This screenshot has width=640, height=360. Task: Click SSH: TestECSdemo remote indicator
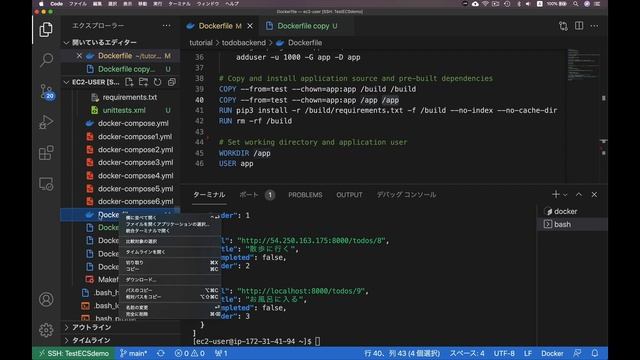73,353
